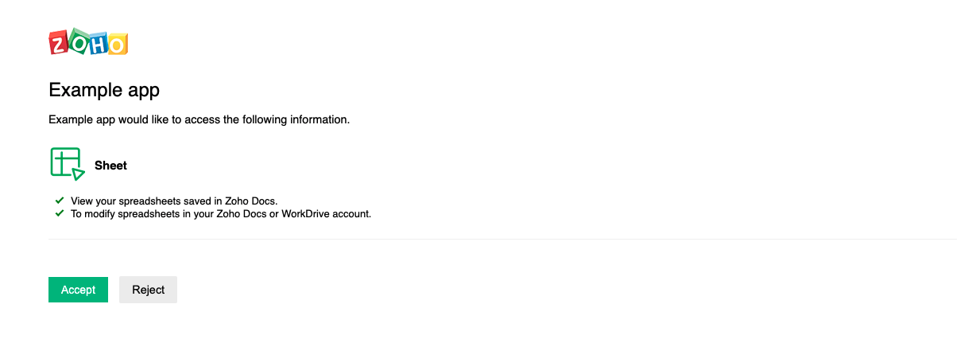980x347 pixels.
Task: Click the small arrow on the Sheet icon
Action: [78, 173]
